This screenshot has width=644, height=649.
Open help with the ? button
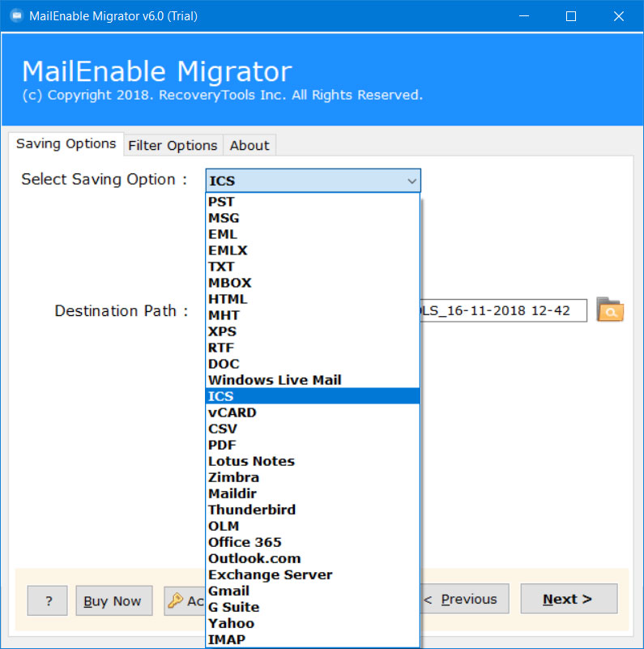(x=47, y=600)
